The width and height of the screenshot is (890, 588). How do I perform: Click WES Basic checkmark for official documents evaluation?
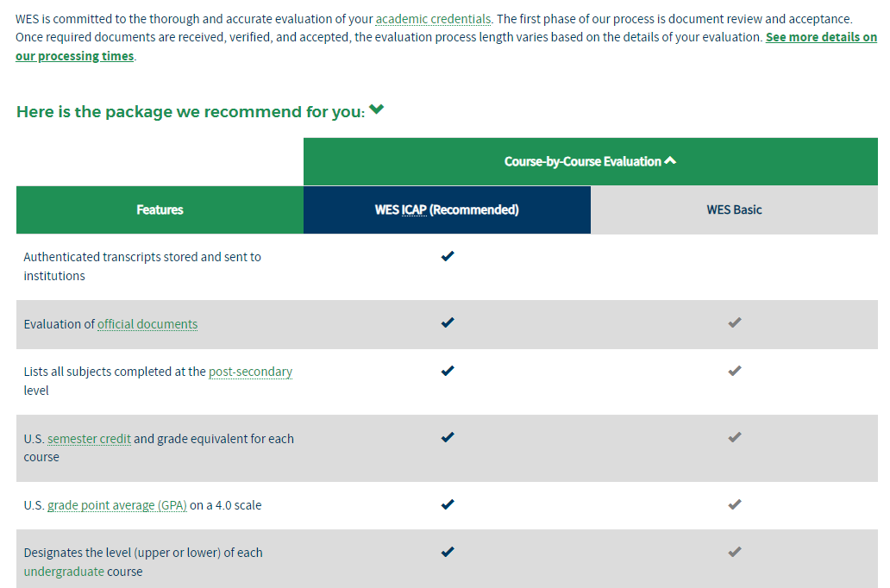734,323
